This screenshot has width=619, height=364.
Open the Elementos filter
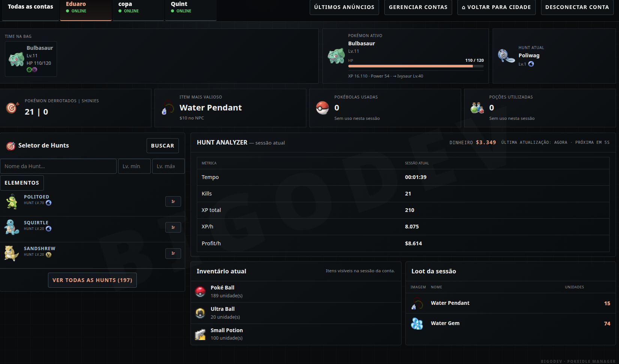[x=22, y=183]
